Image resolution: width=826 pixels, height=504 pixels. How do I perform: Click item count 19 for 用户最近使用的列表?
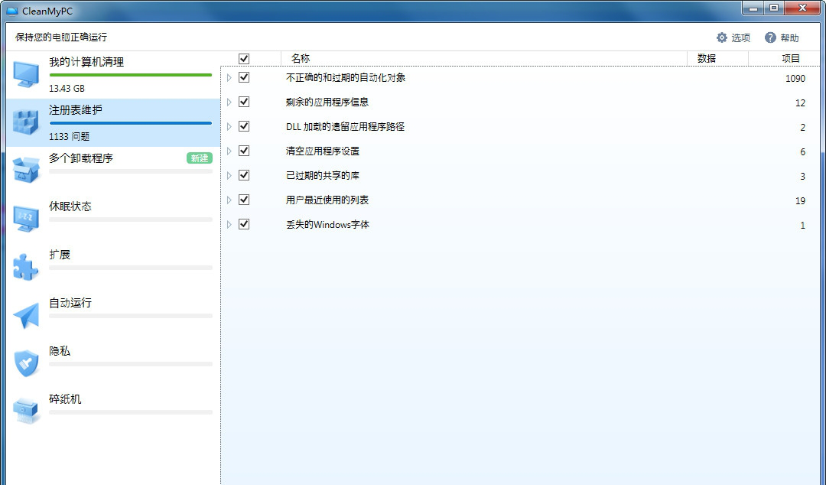800,200
